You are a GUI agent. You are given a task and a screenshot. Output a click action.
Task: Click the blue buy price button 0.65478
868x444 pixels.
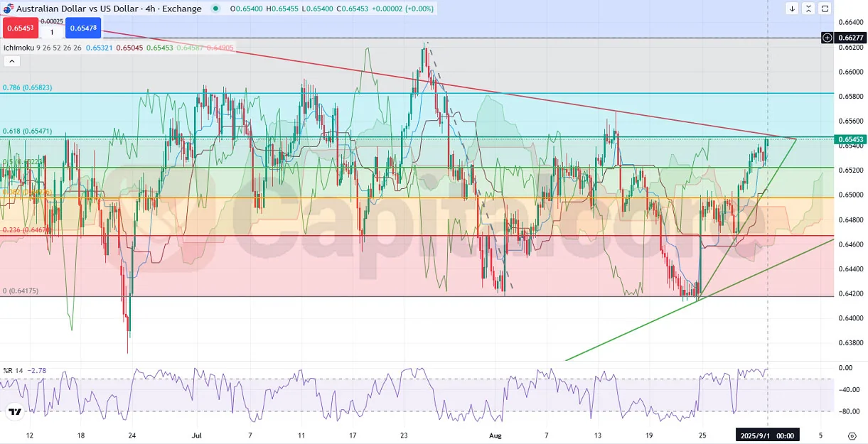tap(83, 28)
